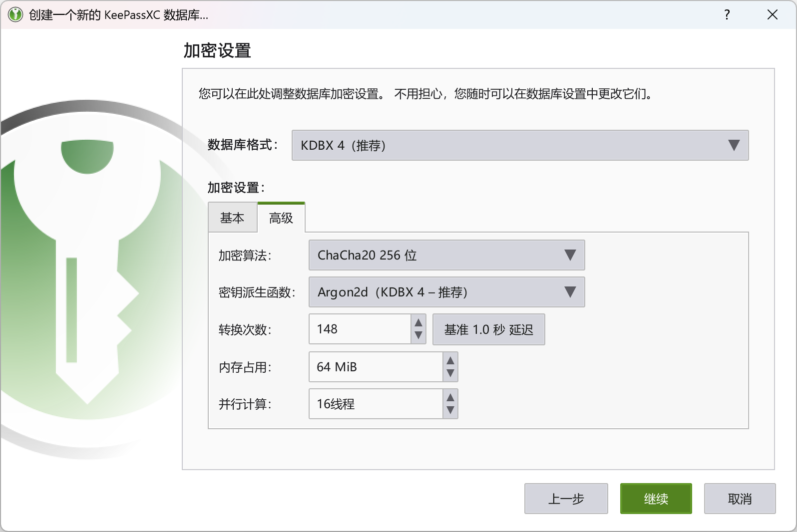Open the database format dropdown KDBX 4
The height and width of the screenshot is (532, 797).
point(520,145)
